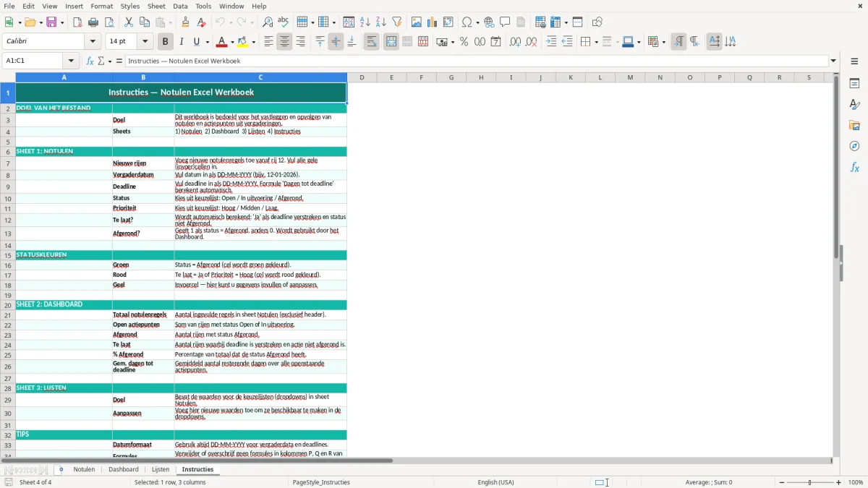This screenshot has height=488, width=868.
Task: Add a decimal place
Action: [515, 42]
